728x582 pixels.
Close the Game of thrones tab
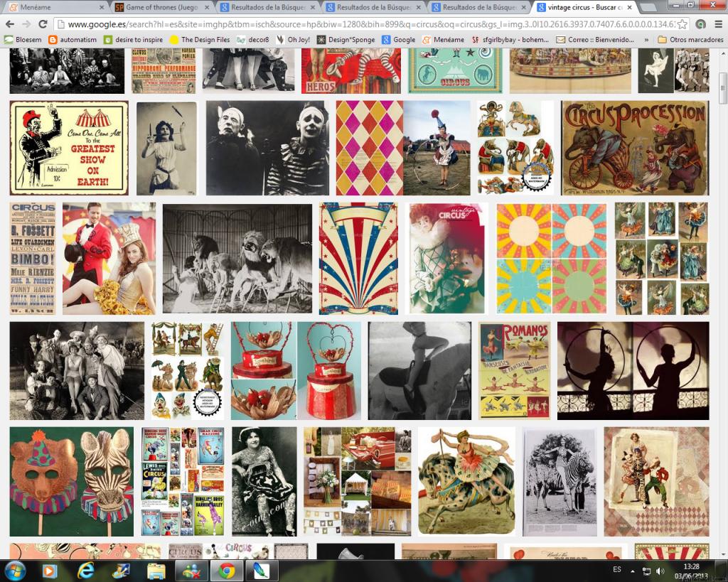(207, 7)
